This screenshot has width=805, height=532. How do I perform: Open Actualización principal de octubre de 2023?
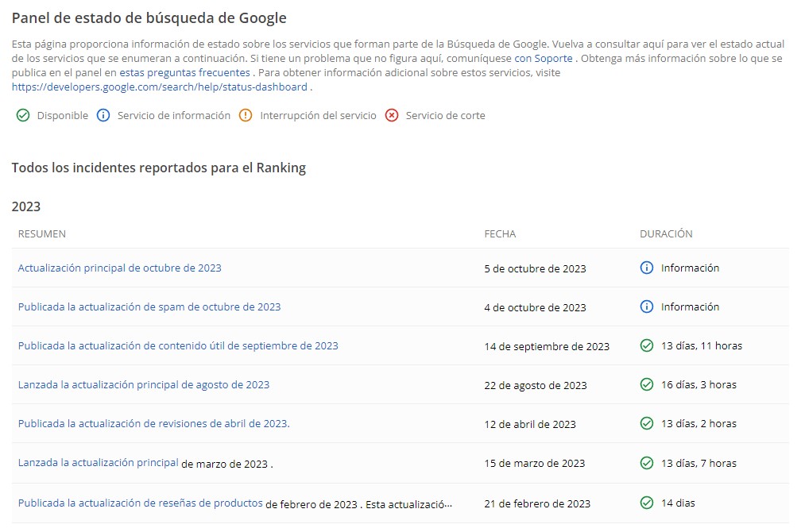point(120,268)
